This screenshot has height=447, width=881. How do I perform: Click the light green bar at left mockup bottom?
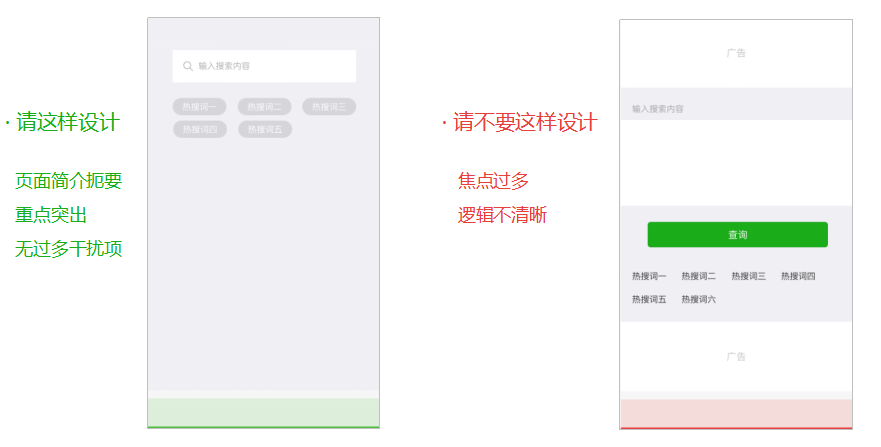264,413
